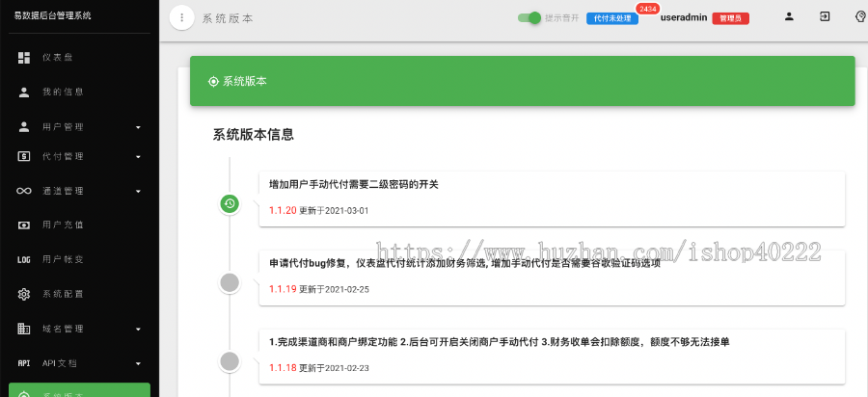The height and width of the screenshot is (397, 868).
Task: Expand the API文档 submenu arrow
Action: coord(138,363)
